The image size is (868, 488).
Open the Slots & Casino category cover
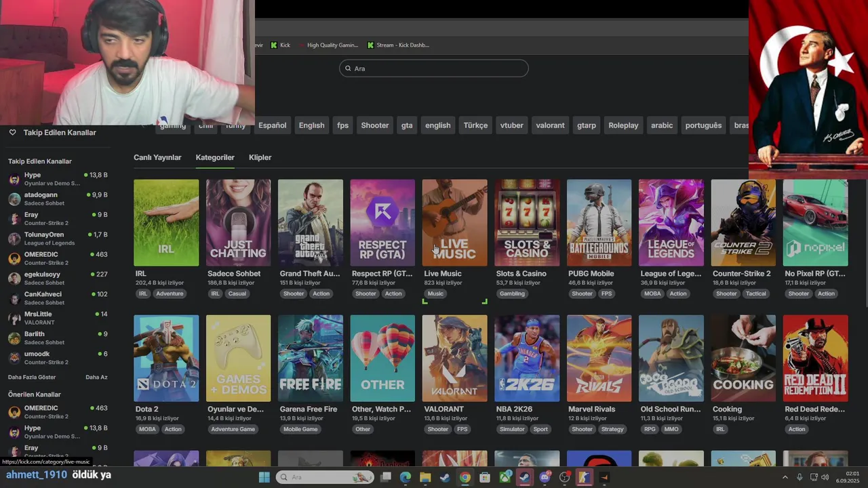point(527,222)
